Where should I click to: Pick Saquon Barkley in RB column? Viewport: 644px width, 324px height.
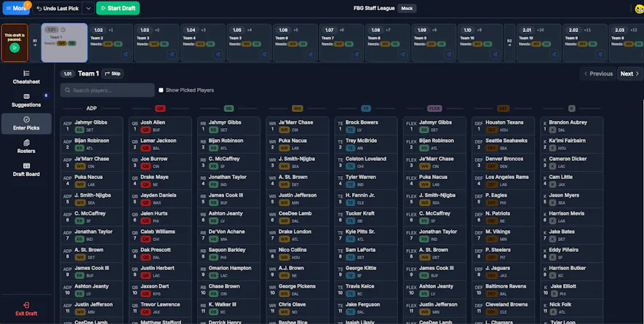[x=228, y=253]
